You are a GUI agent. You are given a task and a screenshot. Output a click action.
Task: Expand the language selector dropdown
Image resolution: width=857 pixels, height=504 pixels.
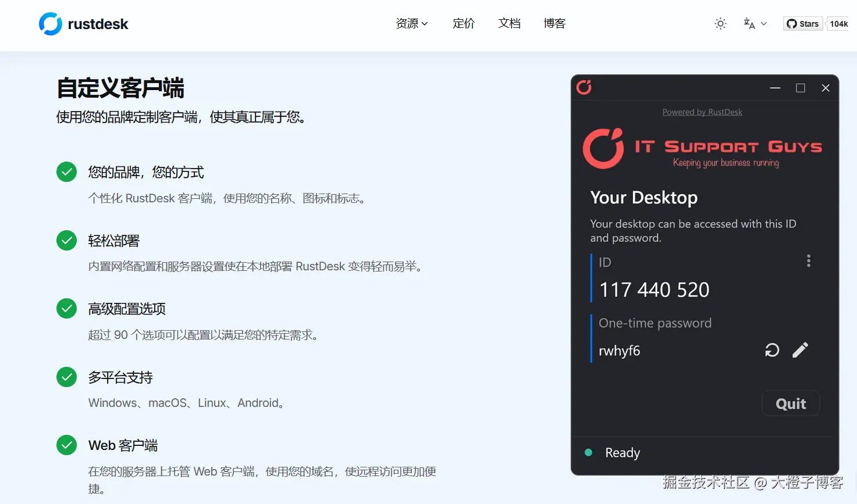tap(755, 24)
